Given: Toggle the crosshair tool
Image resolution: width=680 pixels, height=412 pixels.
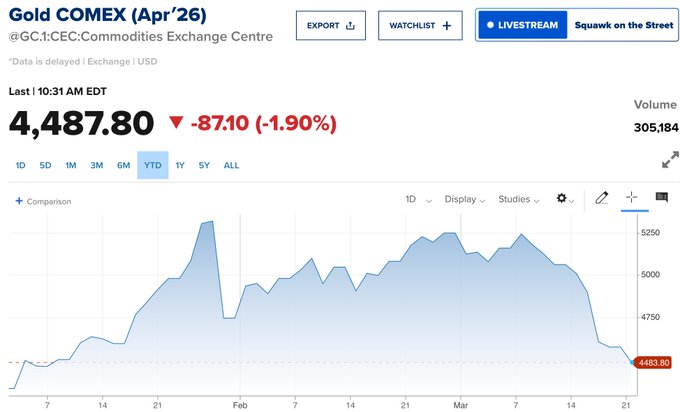Looking at the screenshot, I should (631, 198).
